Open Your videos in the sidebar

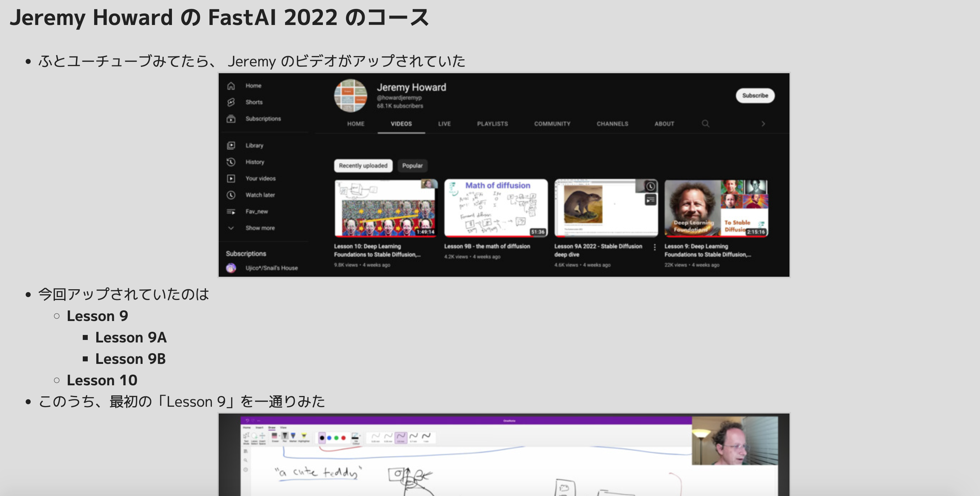click(x=251, y=178)
